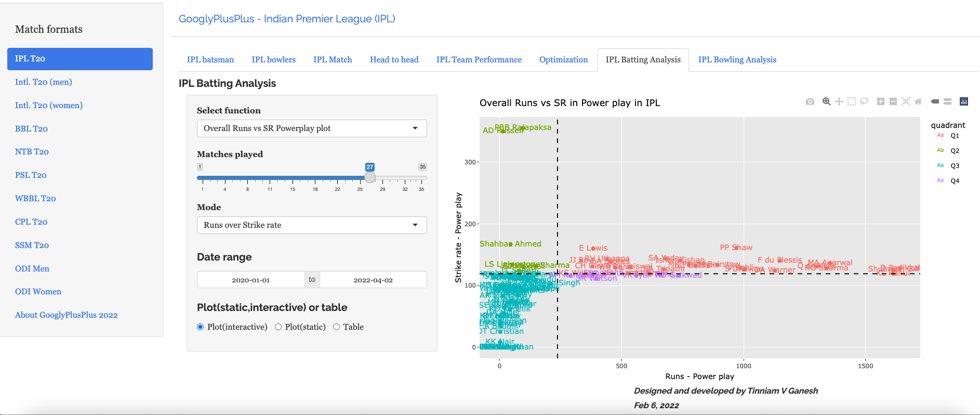Screen dimensions: 980x415
Task: Activate the Pan tool on chart
Action: [839, 102]
